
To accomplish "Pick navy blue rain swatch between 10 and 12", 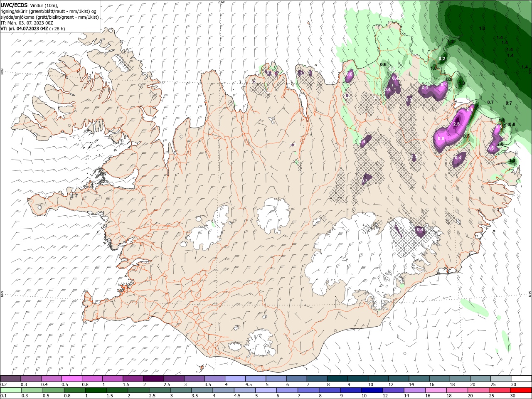I will (372, 390).
